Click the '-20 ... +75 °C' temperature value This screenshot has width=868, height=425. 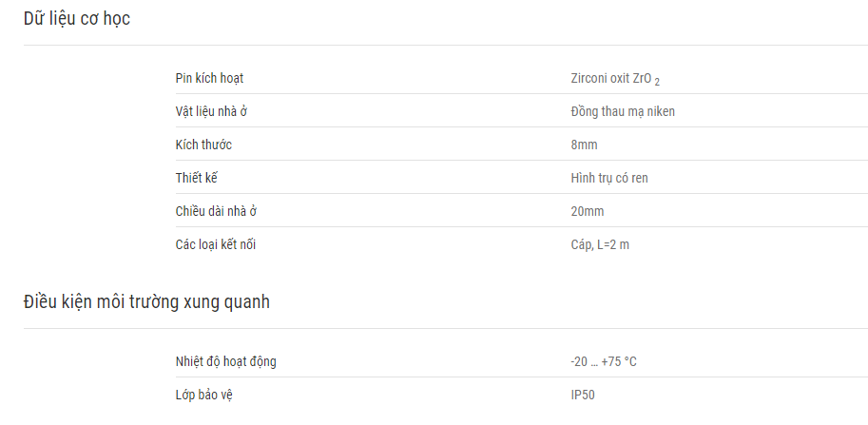(604, 362)
